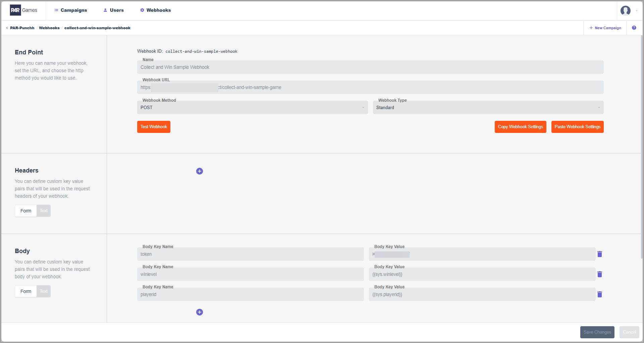
Task: Edit the {{sys.playerid}} value field
Action: point(482,294)
